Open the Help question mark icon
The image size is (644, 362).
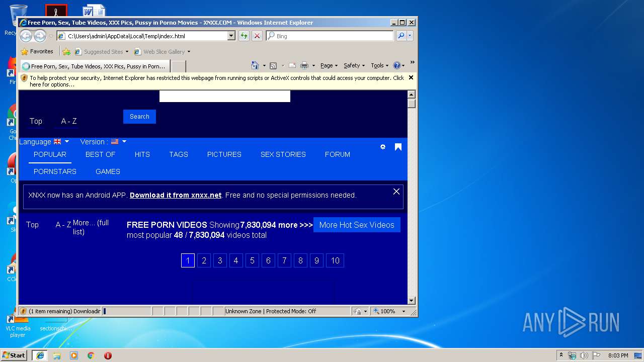tap(396, 65)
